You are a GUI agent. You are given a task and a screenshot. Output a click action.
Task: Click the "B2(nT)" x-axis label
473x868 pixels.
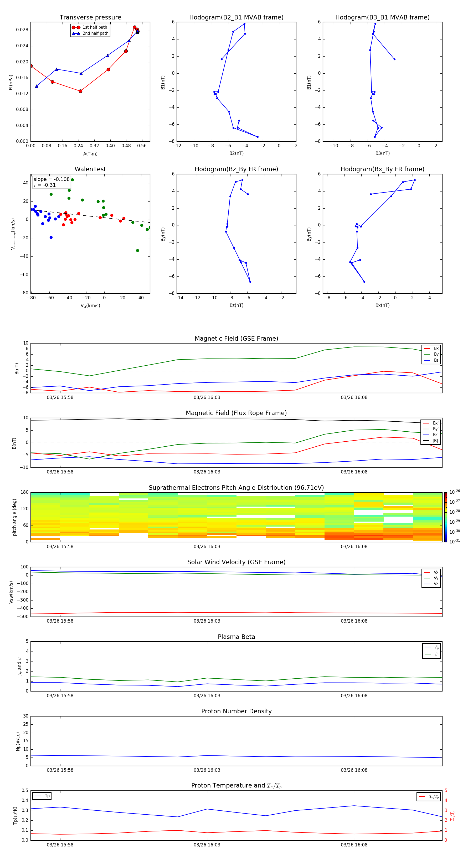(x=236, y=153)
